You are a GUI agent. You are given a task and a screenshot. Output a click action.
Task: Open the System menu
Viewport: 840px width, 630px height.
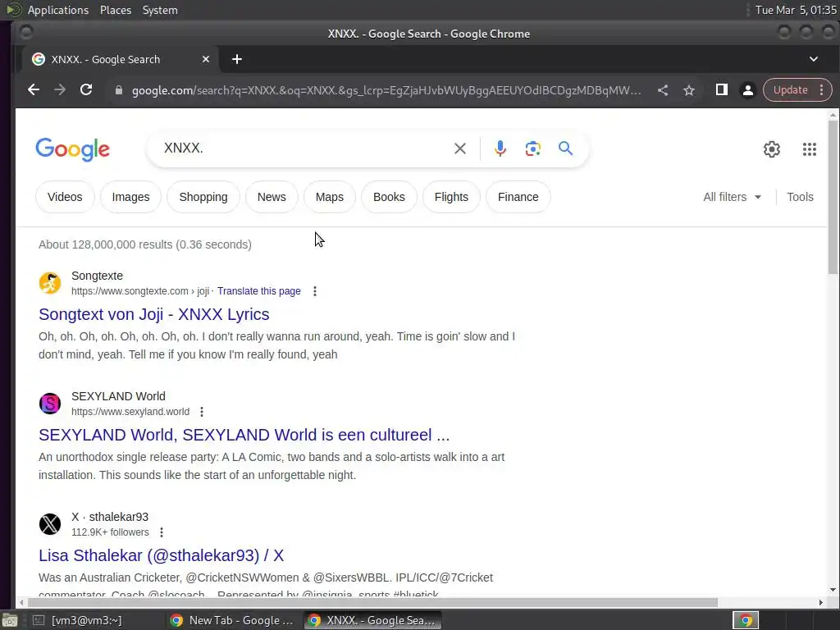160,10
